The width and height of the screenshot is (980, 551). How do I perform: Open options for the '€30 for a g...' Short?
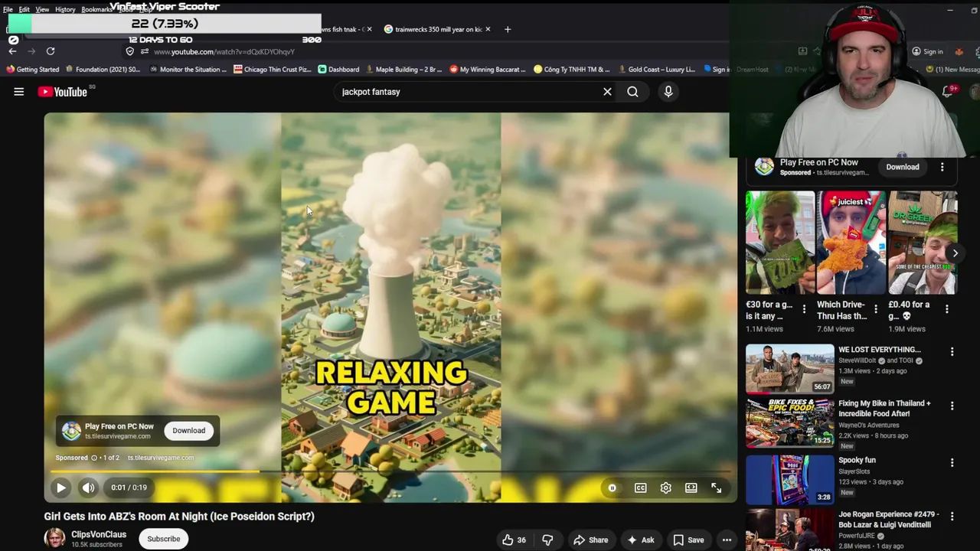(x=804, y=309)
